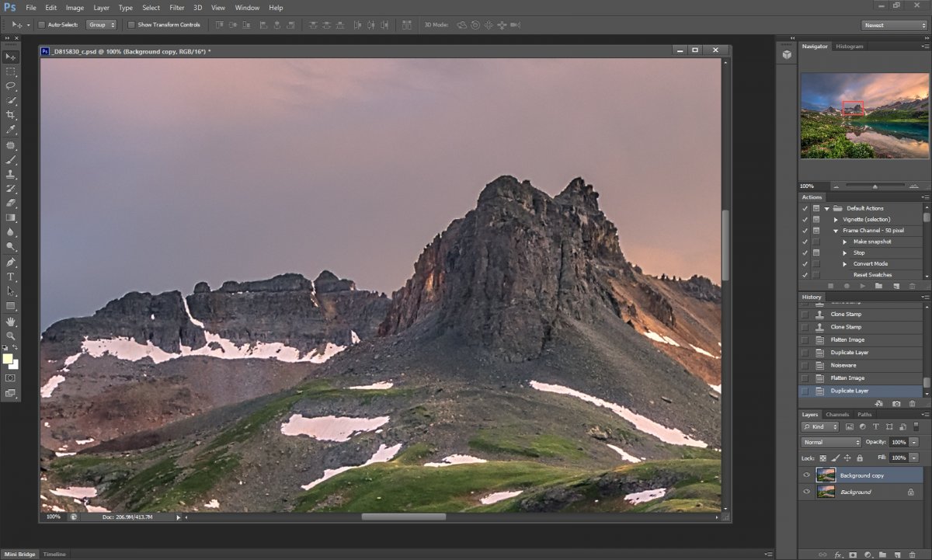Screen dimensions: 932x560
Task: Select the Make snapshot action step
Action: coord(872,242)
